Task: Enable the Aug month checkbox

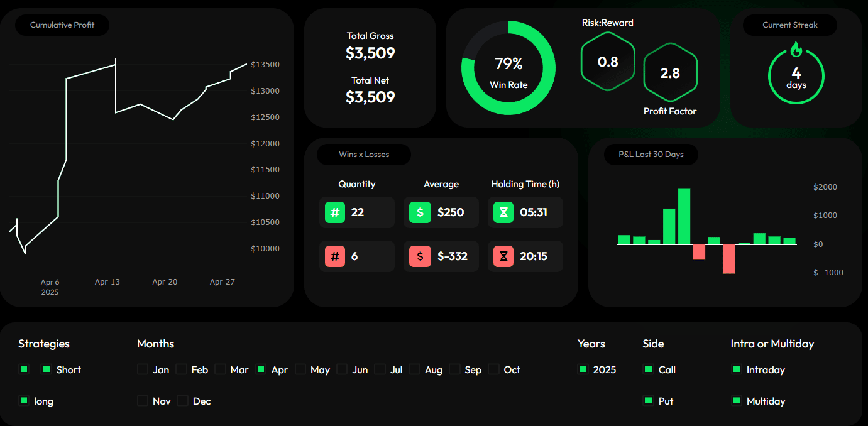Action: point(415,369)
